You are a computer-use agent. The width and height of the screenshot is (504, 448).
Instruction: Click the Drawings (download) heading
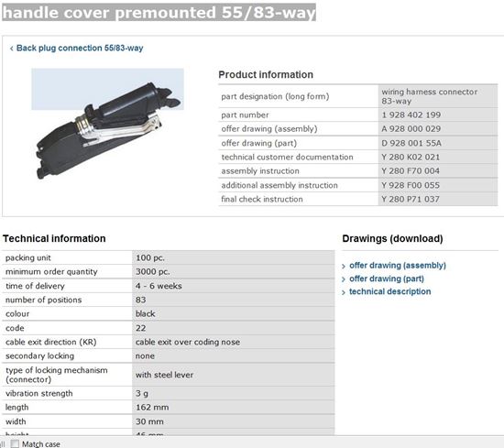(x=392, y=238)
